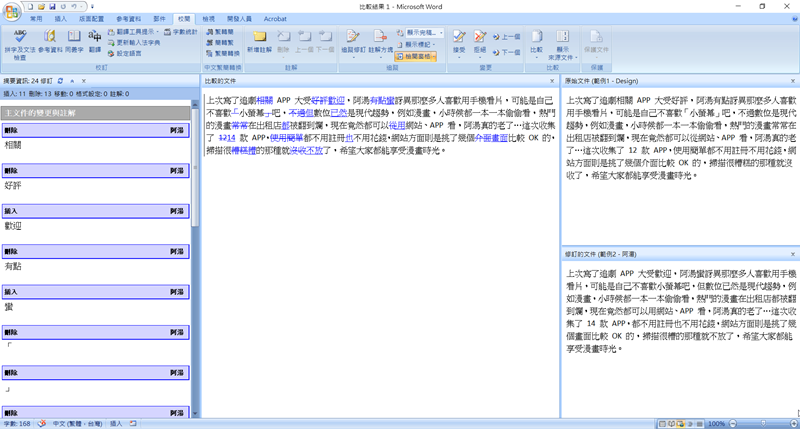Click 新增註解 to add a comment
This screenshot has width=800, height=429.
click(x=259, y=41)
